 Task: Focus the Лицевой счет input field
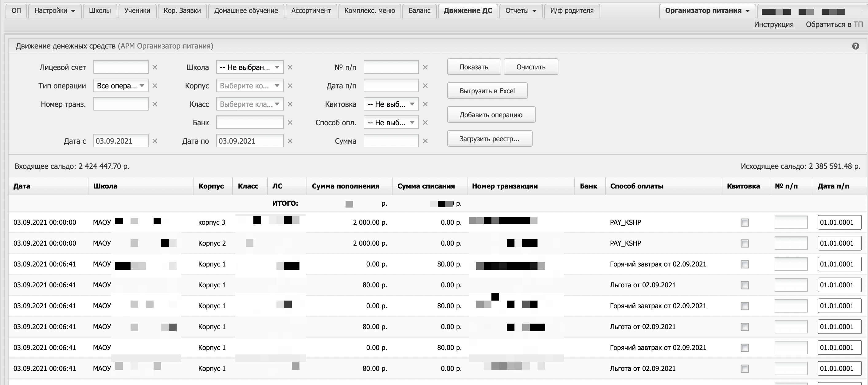(x=121, y=67)
